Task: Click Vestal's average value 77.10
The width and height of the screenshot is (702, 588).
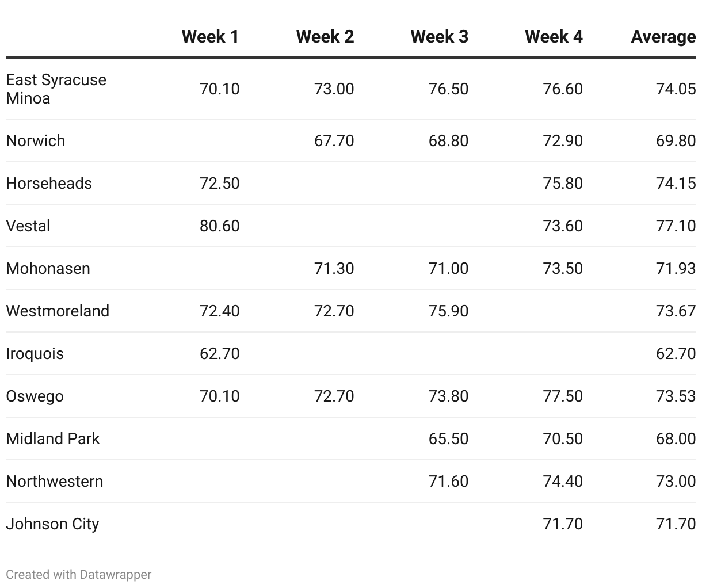Action: 676,226
